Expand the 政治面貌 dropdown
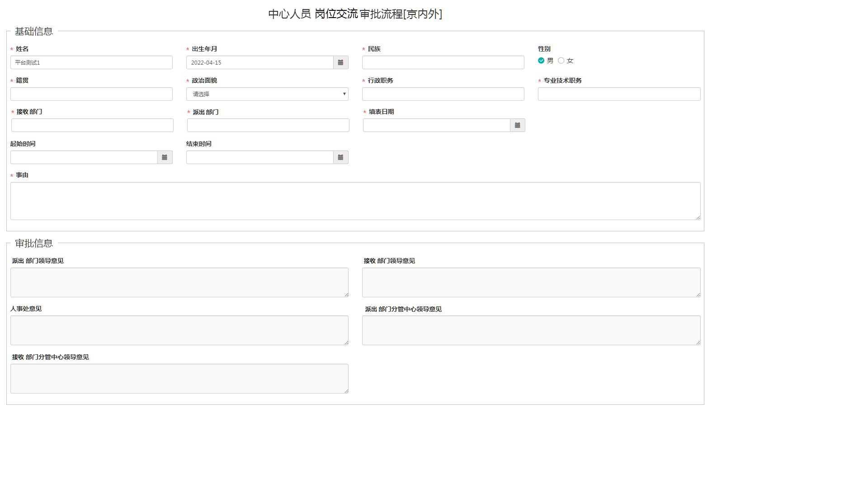Screen dimensions: 868x488 267,94
